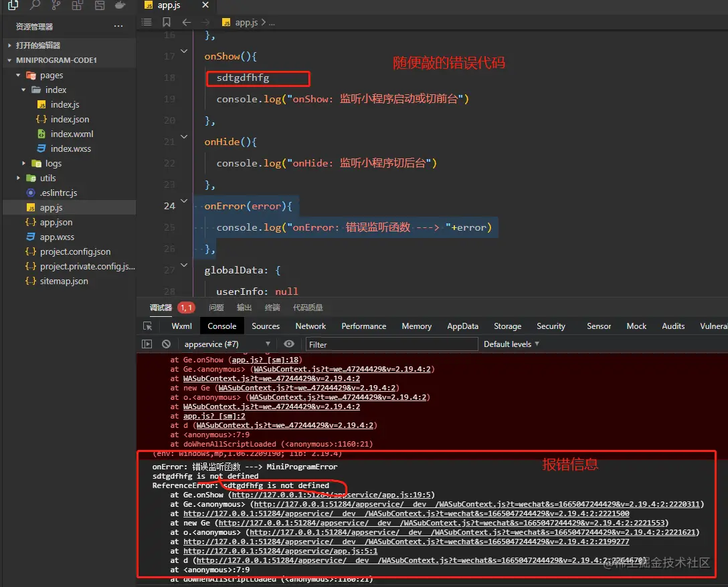Activate the element inspector picker icon
728x587 pixels.
(148, 326)
